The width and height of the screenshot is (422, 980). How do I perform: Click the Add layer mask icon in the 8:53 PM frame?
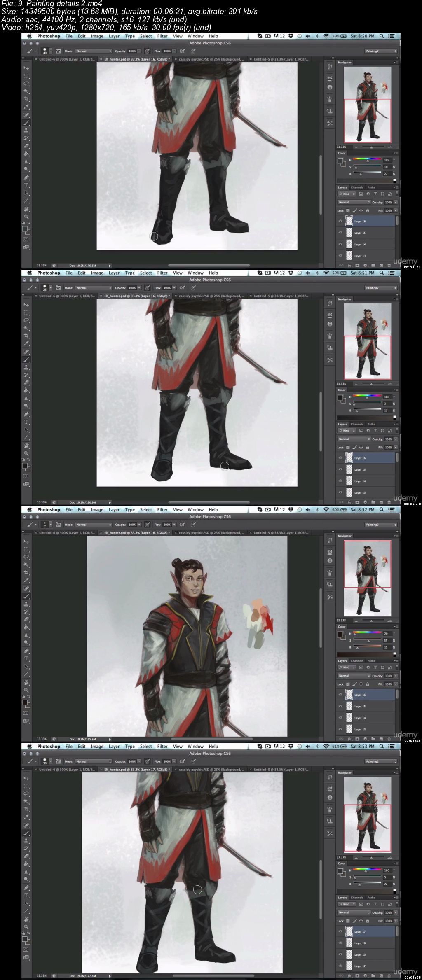[x=357, y=976]
